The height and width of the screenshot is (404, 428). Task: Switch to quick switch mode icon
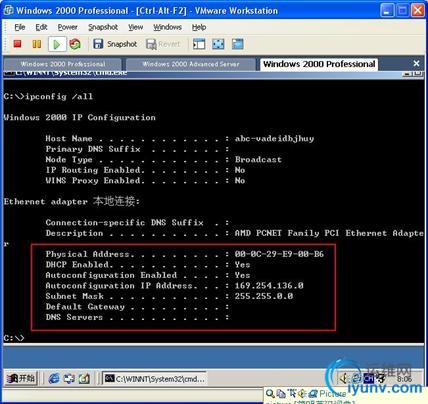tap(238, 44)
